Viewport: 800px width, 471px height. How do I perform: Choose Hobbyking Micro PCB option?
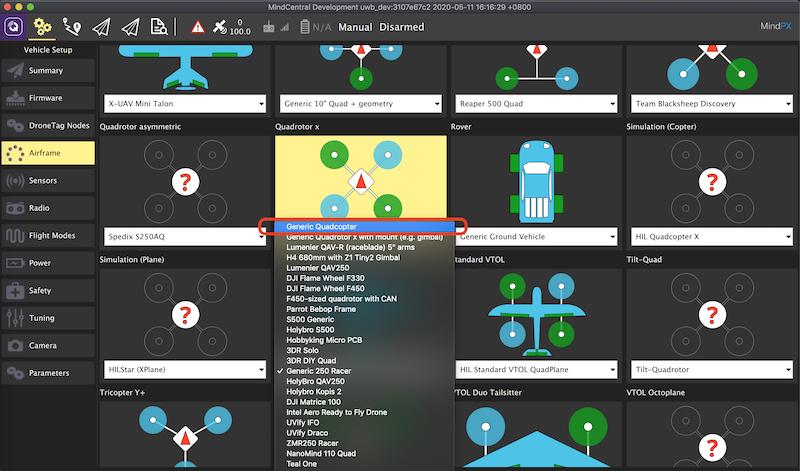(x=364, y=340)
